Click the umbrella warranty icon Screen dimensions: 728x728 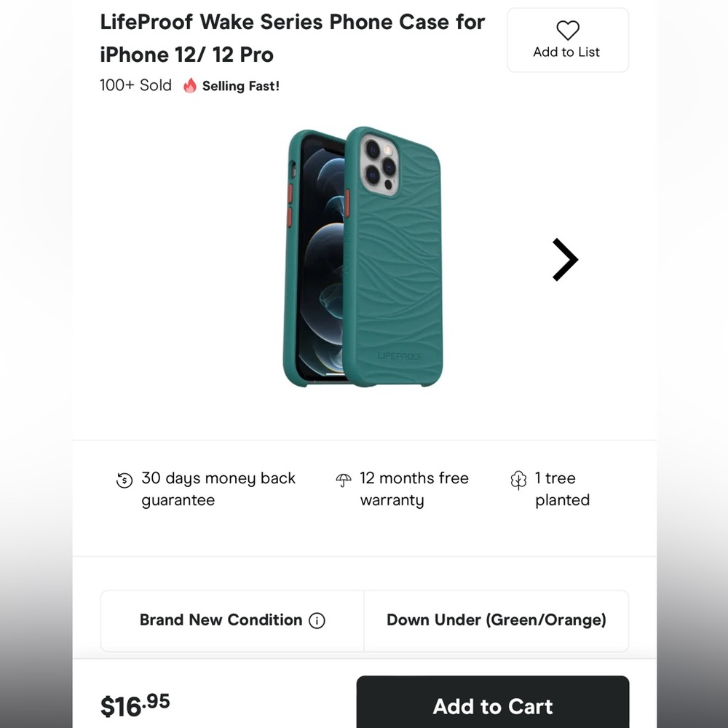click(344, 480)
